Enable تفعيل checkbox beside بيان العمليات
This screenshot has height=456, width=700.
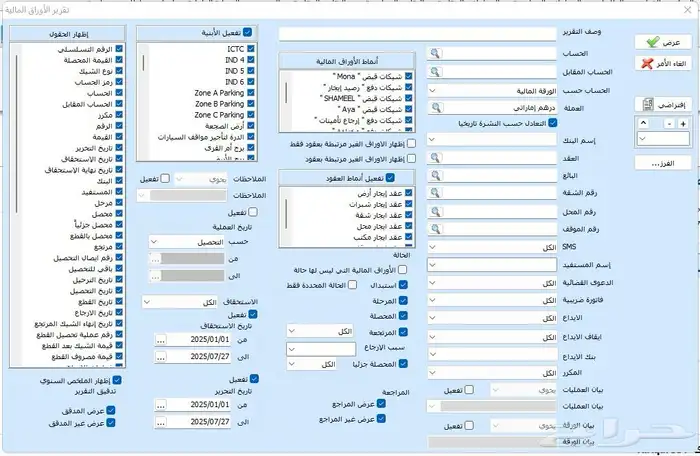[x=469, y=390]
